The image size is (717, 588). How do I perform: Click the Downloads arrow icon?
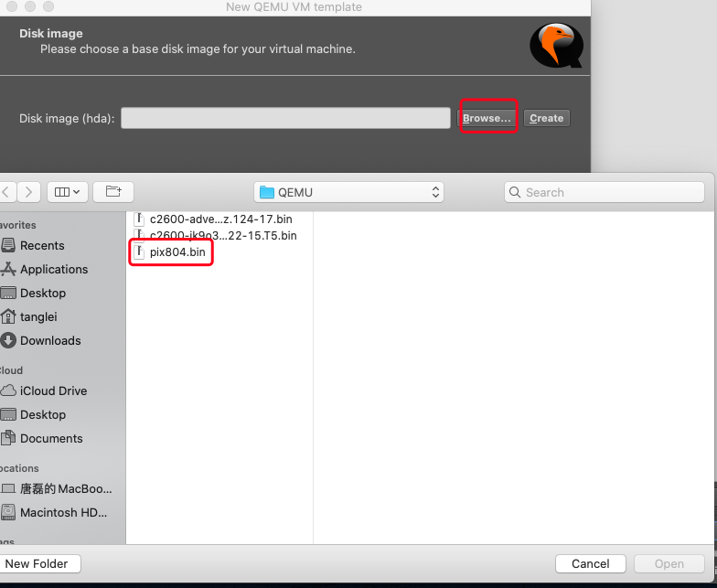(x=8, y=340)
